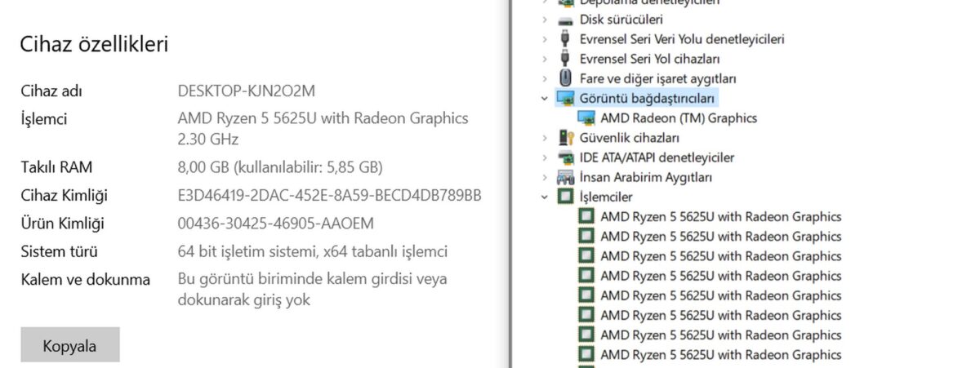Click the Takılı RAM label
Screen dimensions: 980x368
pyautogui.click(x=56, y=167)
